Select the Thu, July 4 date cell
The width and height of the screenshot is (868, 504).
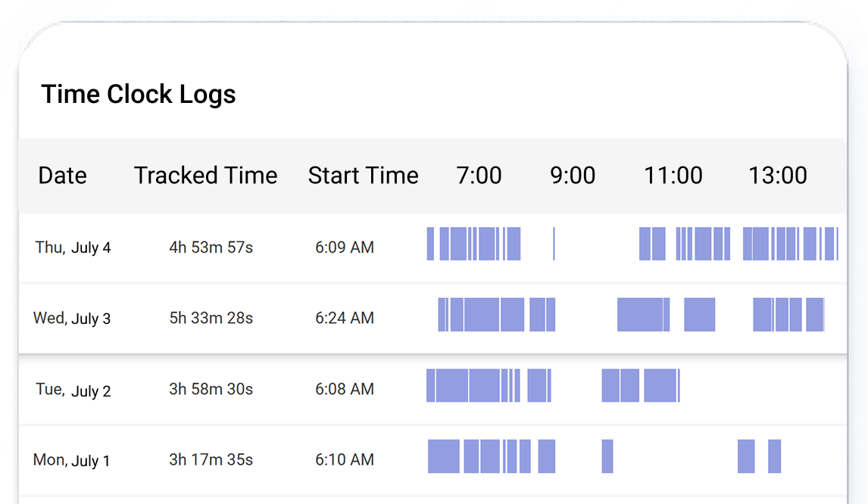click(73, 247)
